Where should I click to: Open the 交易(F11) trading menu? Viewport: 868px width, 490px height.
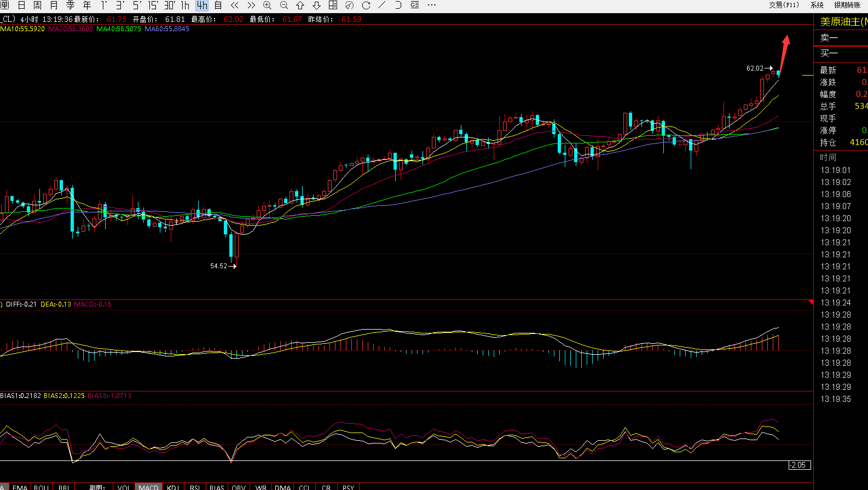coord(784,5)
